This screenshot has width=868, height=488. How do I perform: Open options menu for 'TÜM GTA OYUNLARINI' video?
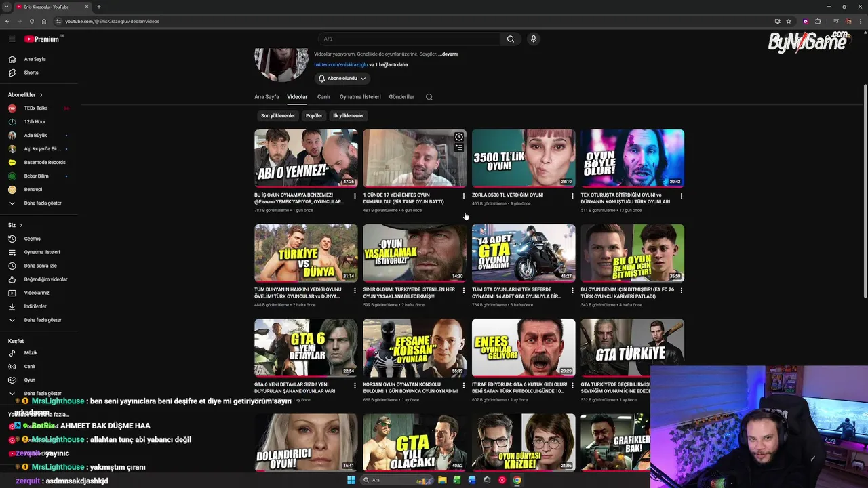tap(572, 290)
